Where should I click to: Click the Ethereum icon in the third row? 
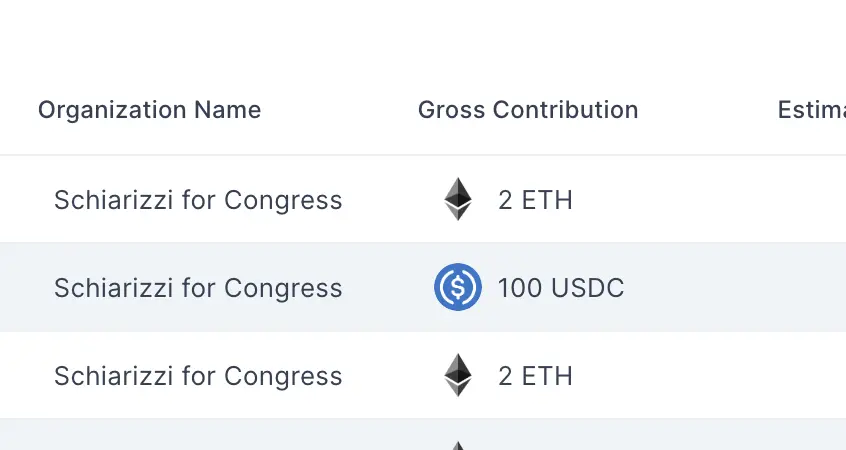[458, 375]
